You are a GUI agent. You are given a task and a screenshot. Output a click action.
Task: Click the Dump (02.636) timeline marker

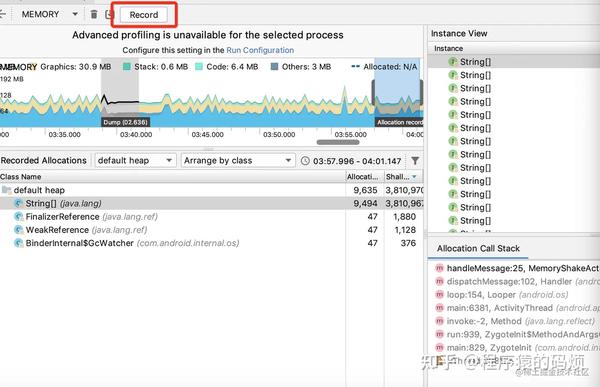pyautogui.click(x=126, y=122)
